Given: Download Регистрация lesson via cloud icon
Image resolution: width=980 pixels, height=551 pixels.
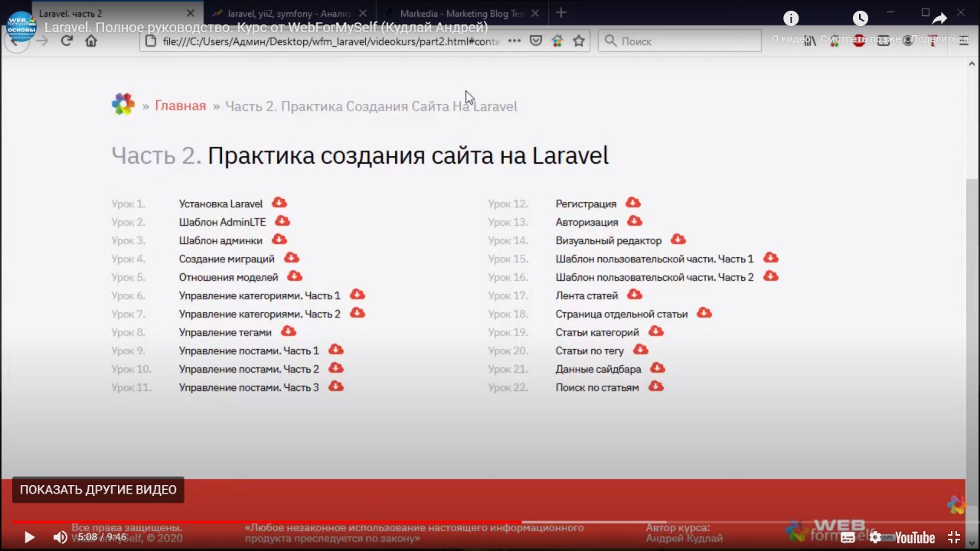Looking at the screenshot, I should click(633, 203).
